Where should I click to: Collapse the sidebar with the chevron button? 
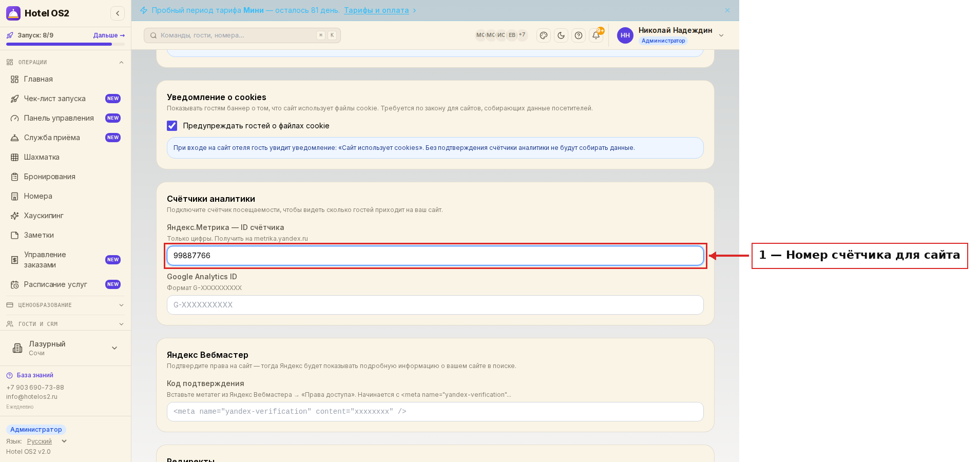[x=118, y=13]
